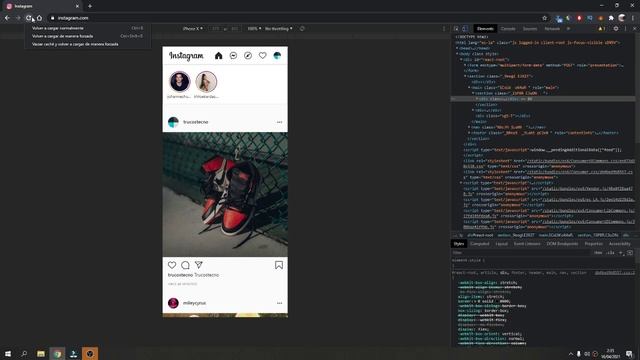Comment on the trucostecno post

(185, 265)
